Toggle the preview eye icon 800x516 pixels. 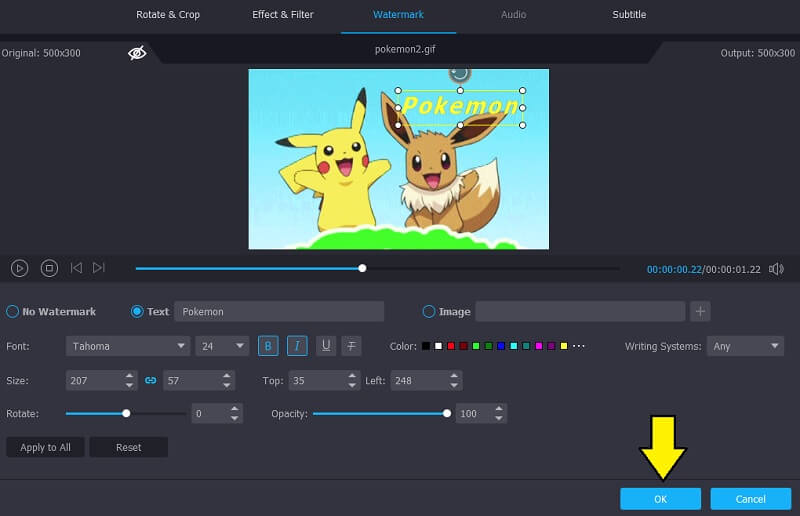click(137, 53)
